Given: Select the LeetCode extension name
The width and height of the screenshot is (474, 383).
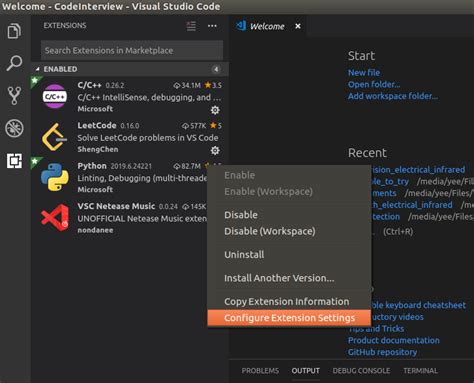Looking at the screenshot, I should tap(97, 125).
